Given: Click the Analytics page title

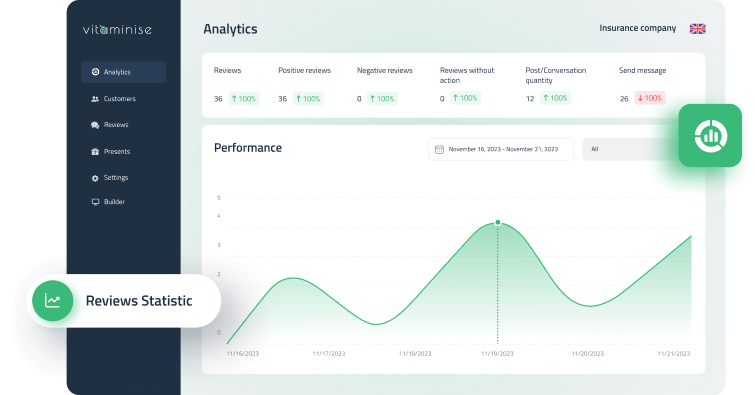Looking at the screenshot, I should (x=230, y=29).
